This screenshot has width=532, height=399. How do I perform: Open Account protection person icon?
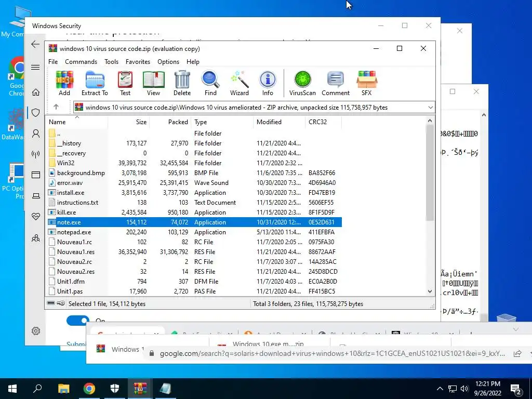click(36, 134)
